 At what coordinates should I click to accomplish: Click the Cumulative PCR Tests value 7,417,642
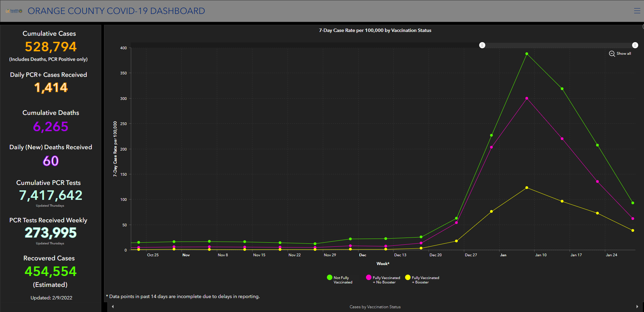[51, 195]
